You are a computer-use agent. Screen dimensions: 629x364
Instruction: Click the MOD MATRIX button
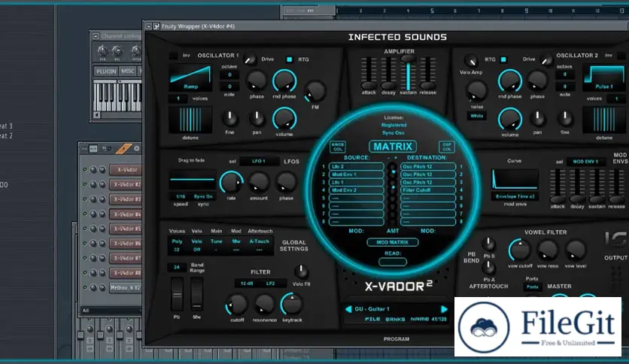[392, 242]
